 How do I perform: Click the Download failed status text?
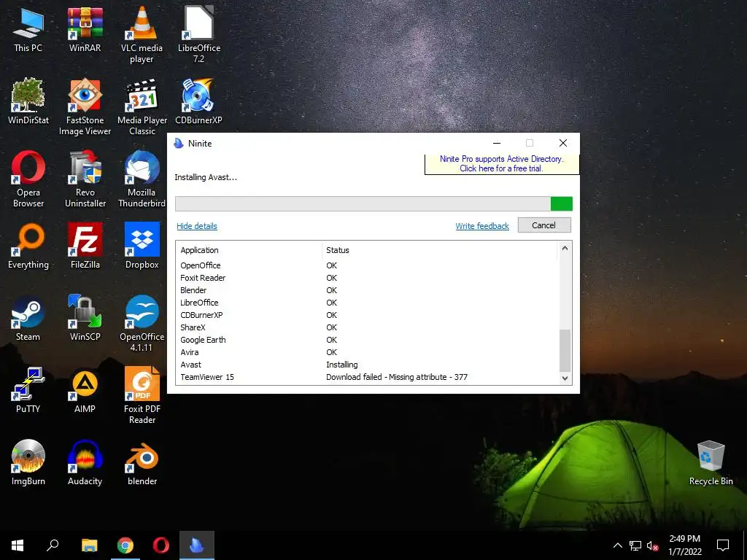pyautogui.click(x=397, y=377)
